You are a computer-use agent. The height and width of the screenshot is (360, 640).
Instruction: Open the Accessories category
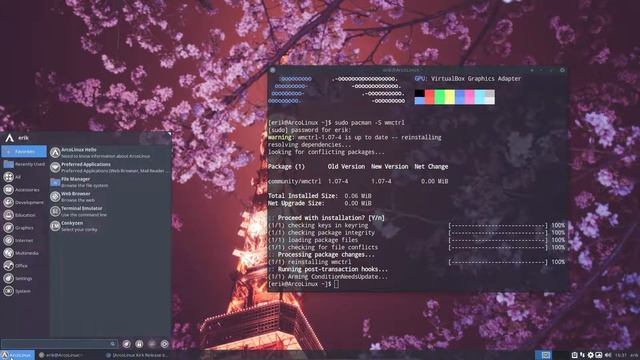pyautogui.click(x=24, y=189)
